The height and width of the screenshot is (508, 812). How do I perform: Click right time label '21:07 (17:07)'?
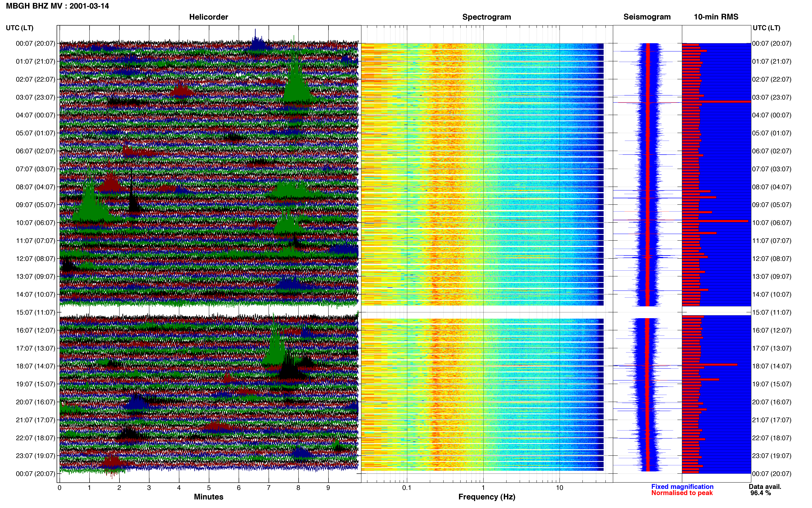click(x=772, y=420)
